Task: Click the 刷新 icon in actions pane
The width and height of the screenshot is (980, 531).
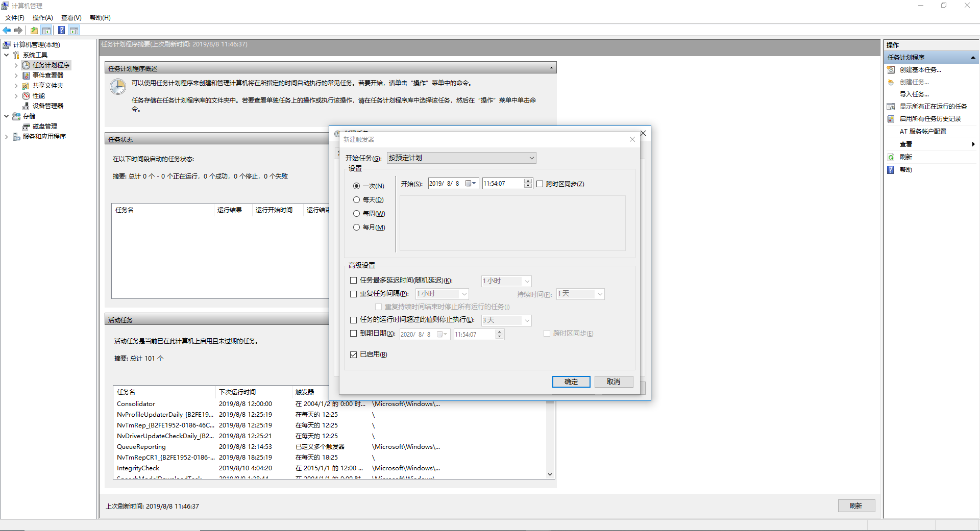Action: [x=891, y=157]
